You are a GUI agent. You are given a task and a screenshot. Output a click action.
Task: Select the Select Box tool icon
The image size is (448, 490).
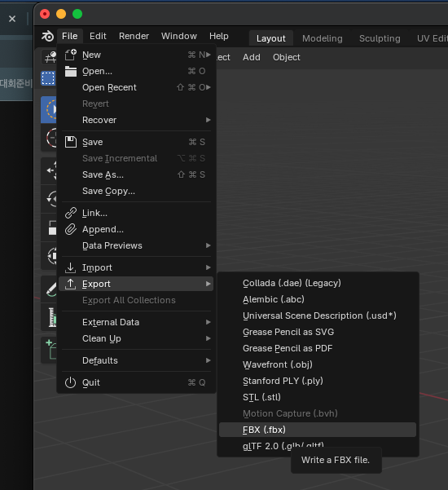pos(48,78)
